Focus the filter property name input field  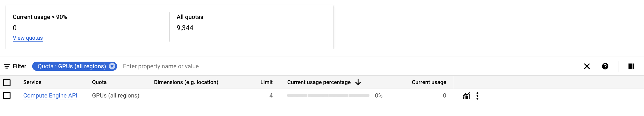[x=350, y=66]
